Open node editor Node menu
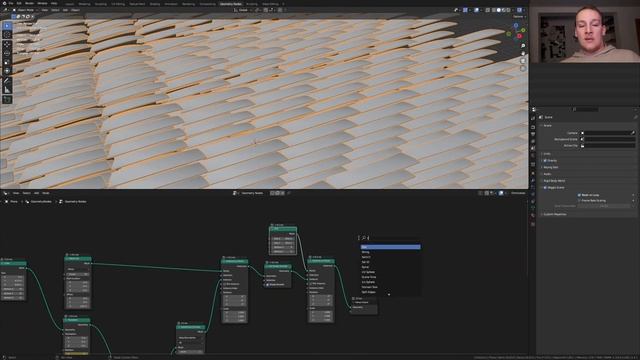This screenshot has width=640, height=360. click(46, 193)
